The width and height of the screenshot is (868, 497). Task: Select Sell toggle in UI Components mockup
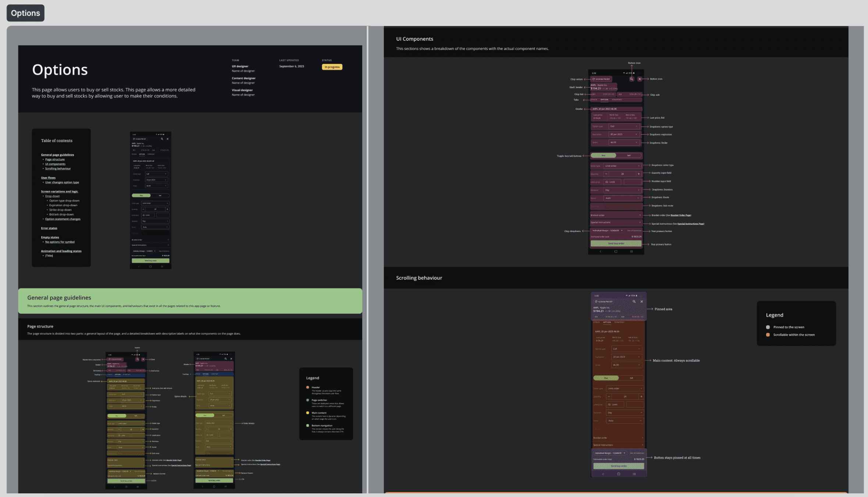[x=629, y=155]
